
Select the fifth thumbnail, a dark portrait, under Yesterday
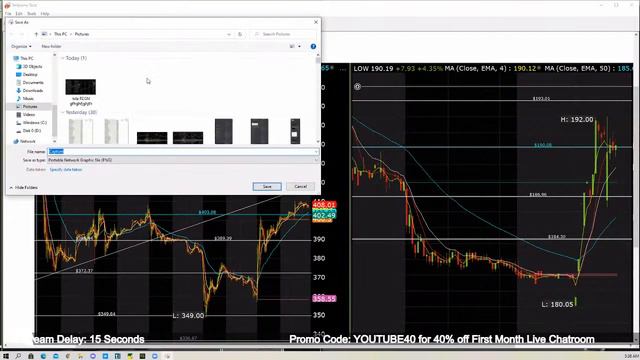pyautogui.click(x=224, y=131)
